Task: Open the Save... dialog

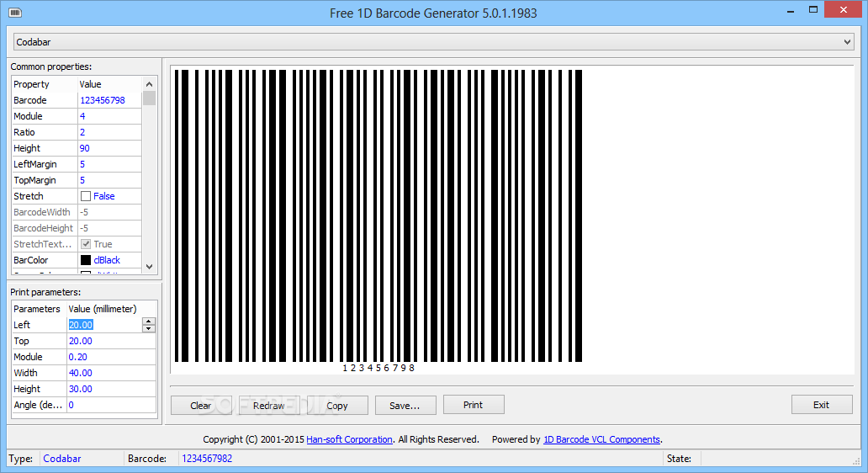Action: (405, 406)
